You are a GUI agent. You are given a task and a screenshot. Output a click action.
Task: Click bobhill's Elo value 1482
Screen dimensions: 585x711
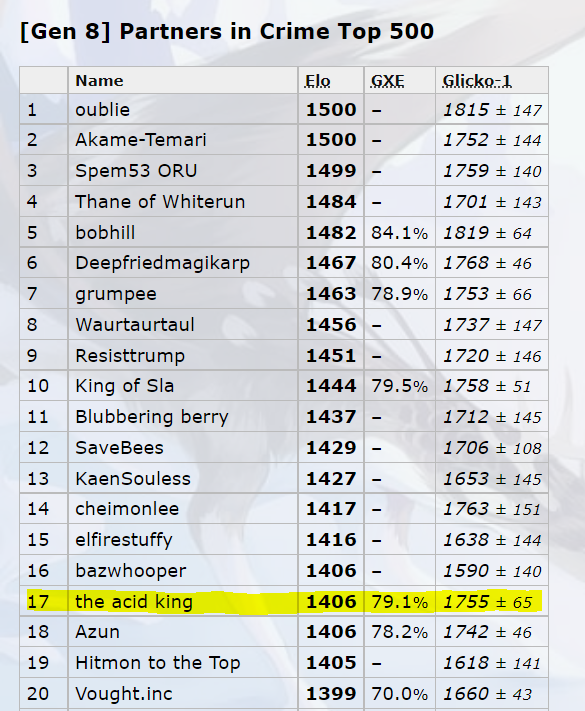[331, 233]
